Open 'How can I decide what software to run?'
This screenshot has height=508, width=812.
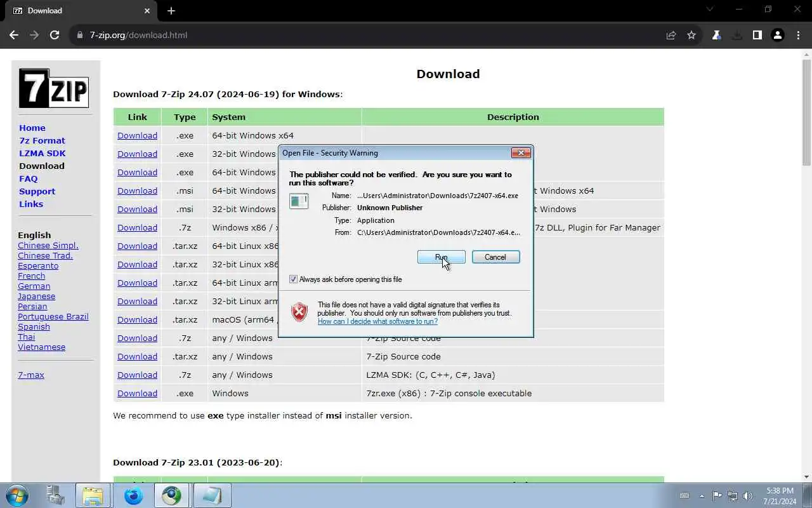[377, 321]
